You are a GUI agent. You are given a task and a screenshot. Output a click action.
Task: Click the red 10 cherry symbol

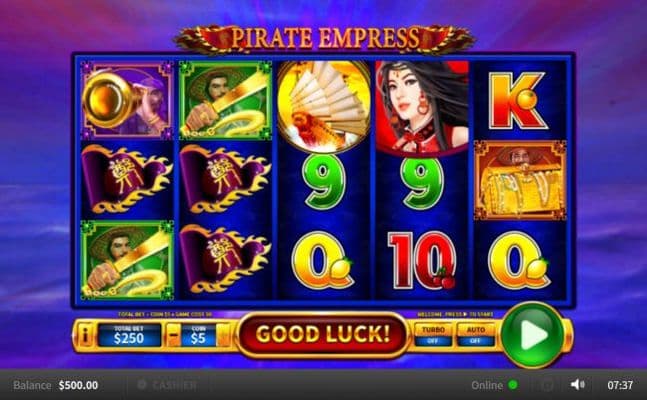coord(421,260)
